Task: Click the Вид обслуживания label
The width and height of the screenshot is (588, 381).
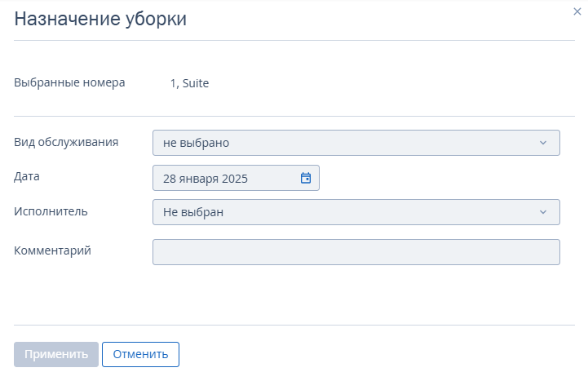Action: tap(66, 142)
